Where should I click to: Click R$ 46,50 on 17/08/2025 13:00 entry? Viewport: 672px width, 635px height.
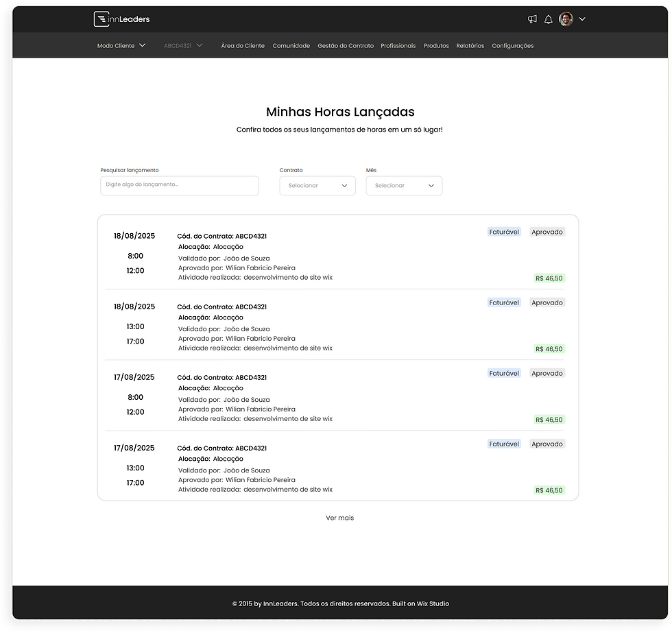pos(549,490)
